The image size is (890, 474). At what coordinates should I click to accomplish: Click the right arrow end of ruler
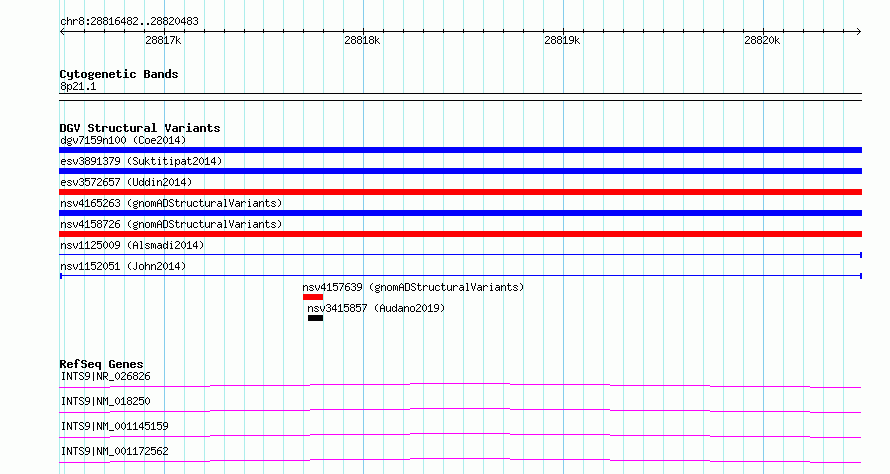(859, 31)
